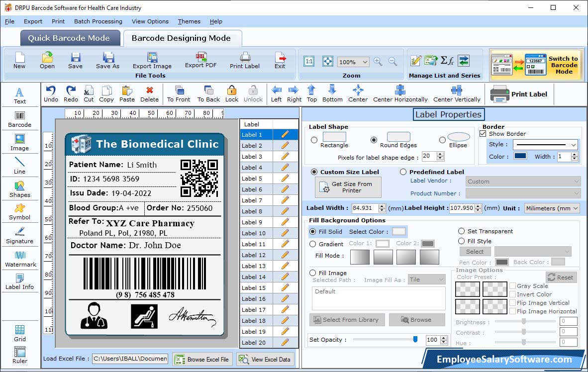Toggle the Grid display
Viewport: 588px width, 372px height.
click(19, 333)
